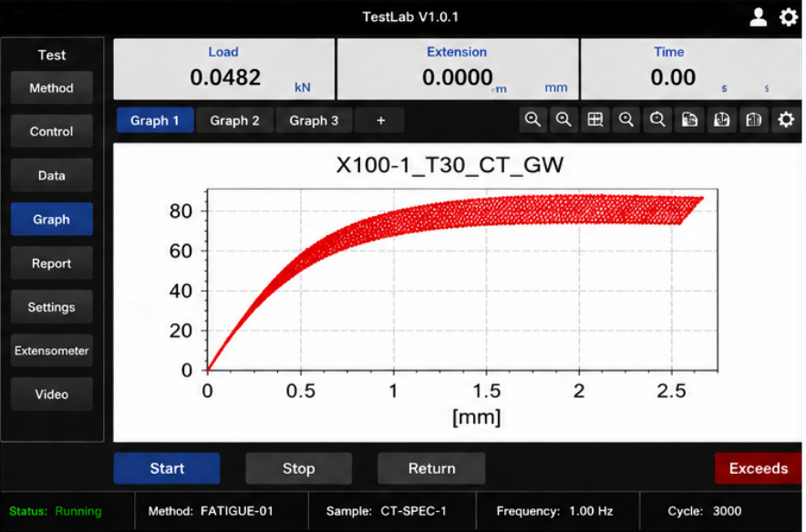The image size is (806, 532).
Task: Click the Load value 0.0482
Action: coord(225,77)
